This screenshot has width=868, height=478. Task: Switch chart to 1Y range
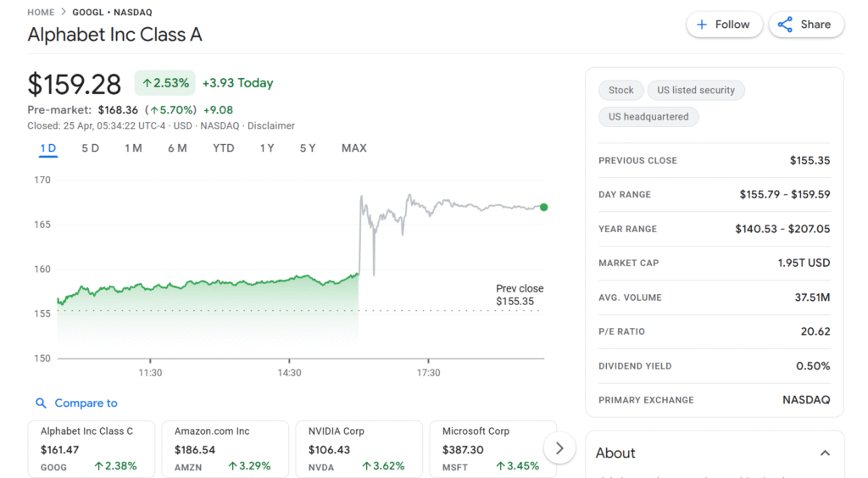(x=267, y=148)
